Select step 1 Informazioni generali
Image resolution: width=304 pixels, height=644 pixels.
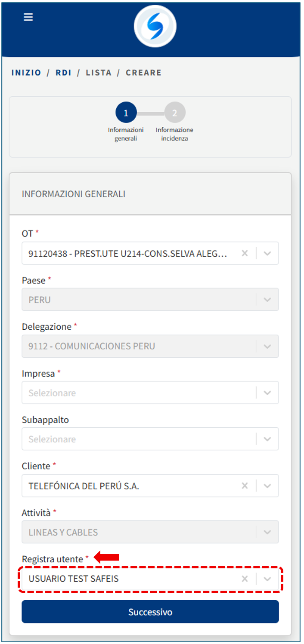pos(126,113)
